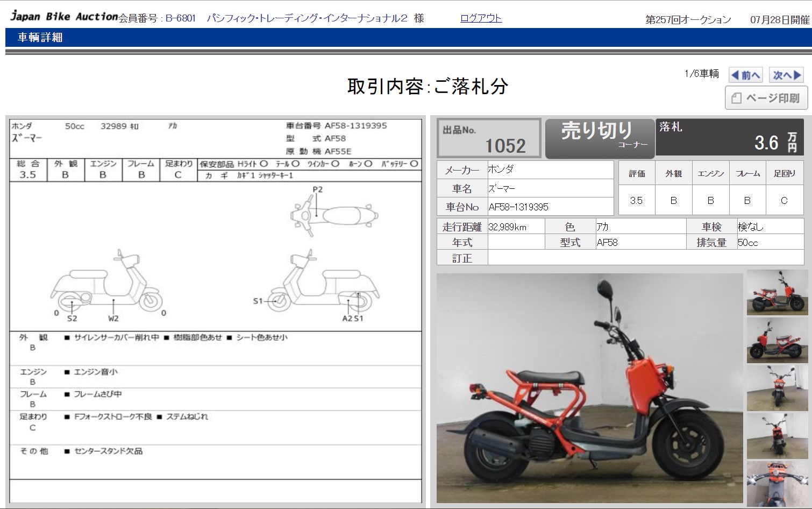
Task: Open the first thumbnail of right-side scooter view
Action: (777, 292)
